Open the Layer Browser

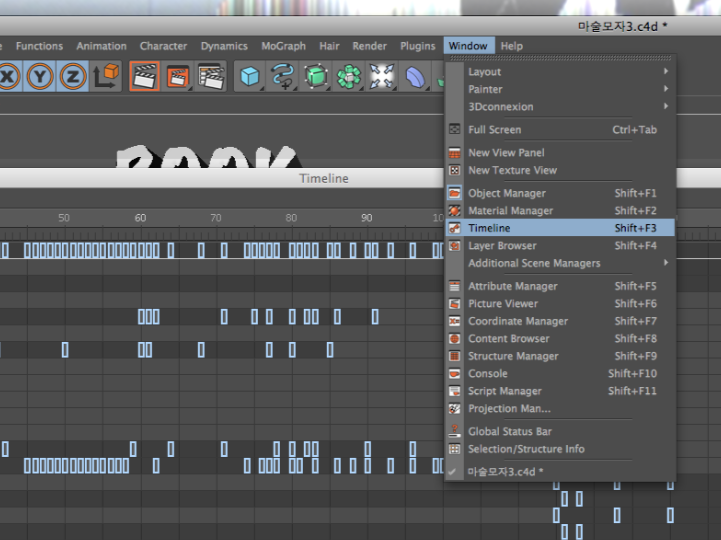point(560,246)
